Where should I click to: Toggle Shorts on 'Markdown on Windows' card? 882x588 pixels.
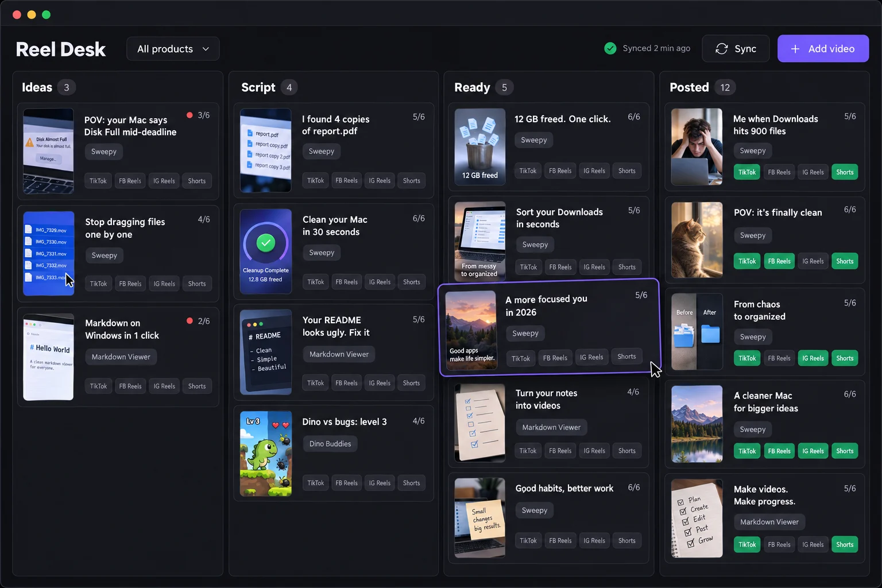point(197,386)
